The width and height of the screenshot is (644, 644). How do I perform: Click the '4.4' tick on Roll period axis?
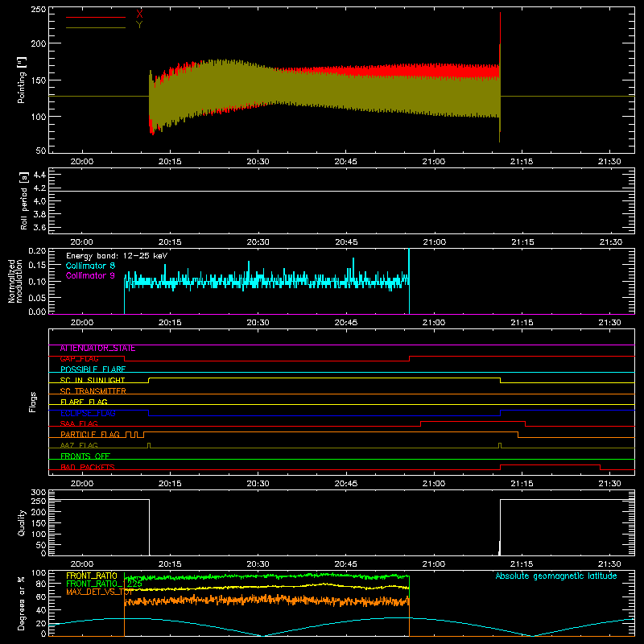39,175
